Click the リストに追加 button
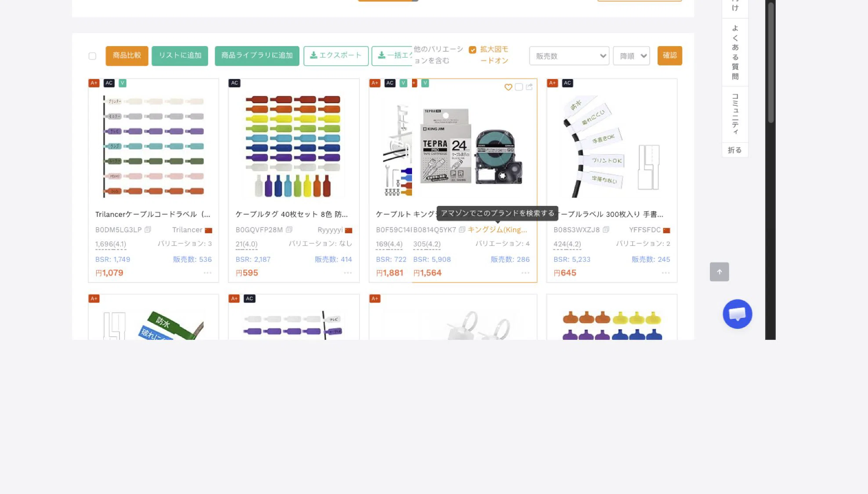 (180, 56)
